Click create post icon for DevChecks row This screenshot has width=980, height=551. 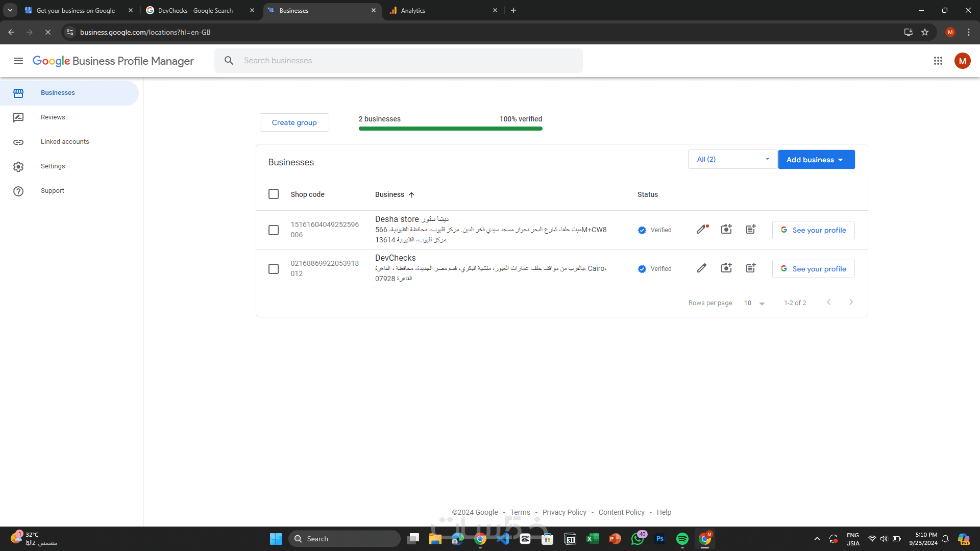coord(751,268)
